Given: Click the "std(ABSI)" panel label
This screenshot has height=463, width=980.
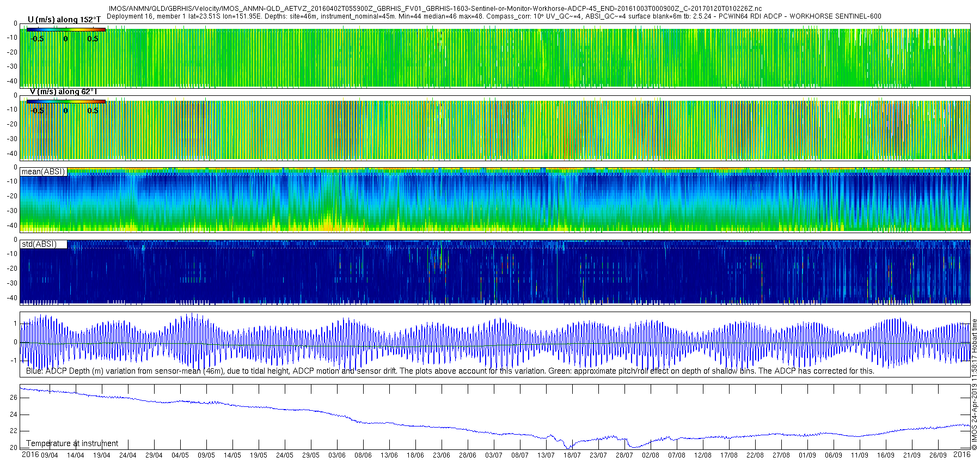Looking at the screenshot, I should 39,244.
